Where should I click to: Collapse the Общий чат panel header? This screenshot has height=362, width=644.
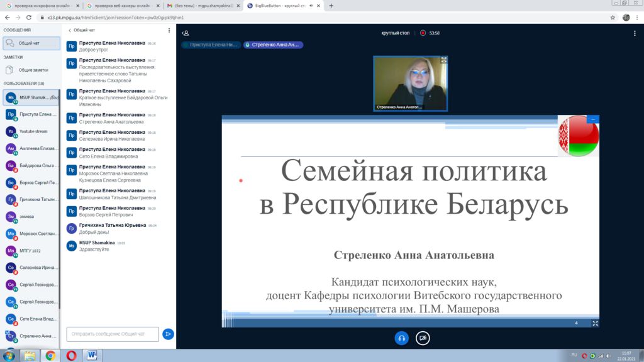pyautogui.click(x=82, y=30)
